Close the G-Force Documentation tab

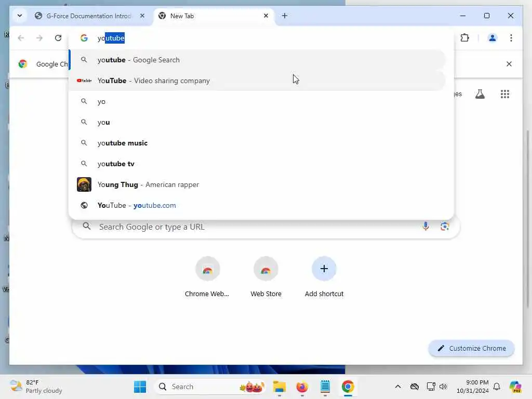142,16
